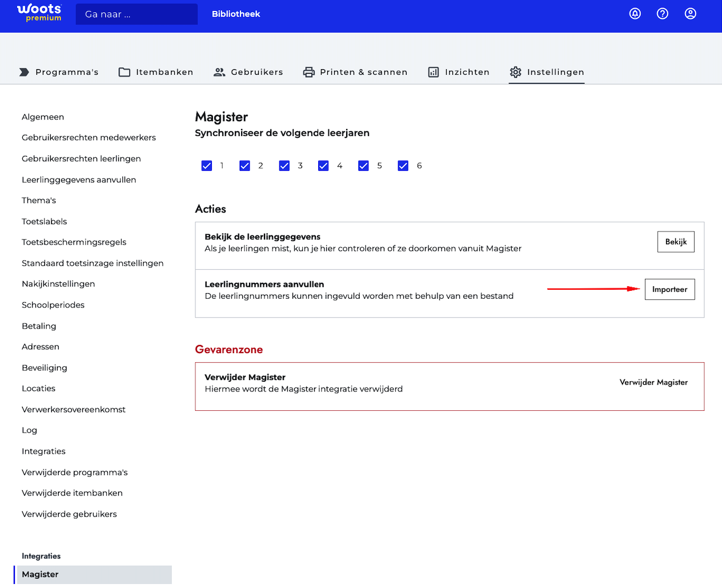Click the Itembanken folder icon
Screen dimensions: 722x588
[x=125, y=72]
